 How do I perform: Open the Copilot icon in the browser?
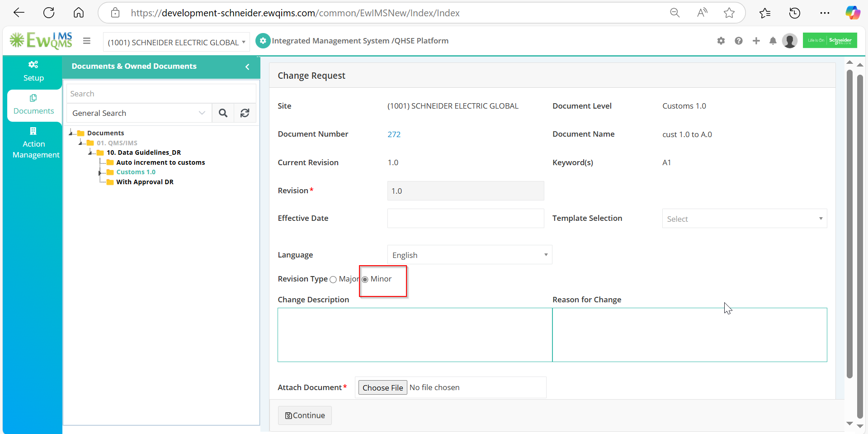(x=853, y=13)
